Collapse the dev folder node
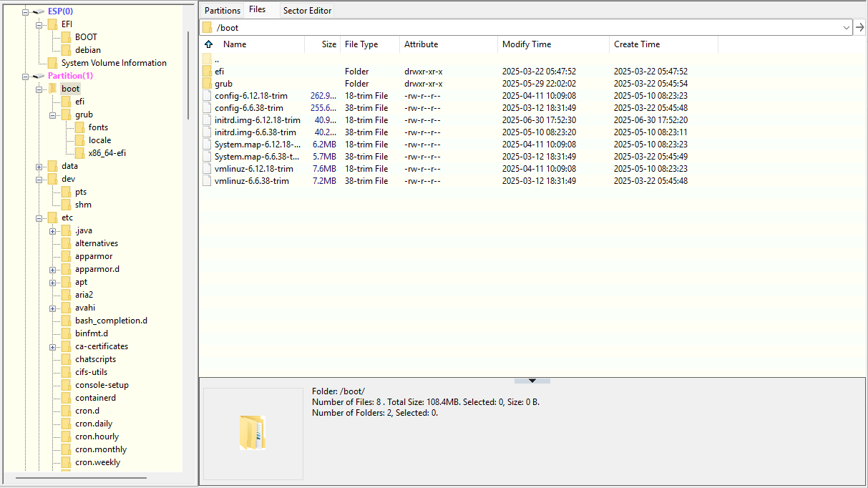Image resolution: width=868 pixels, height=488 pixels. click(x=39, y=179)
